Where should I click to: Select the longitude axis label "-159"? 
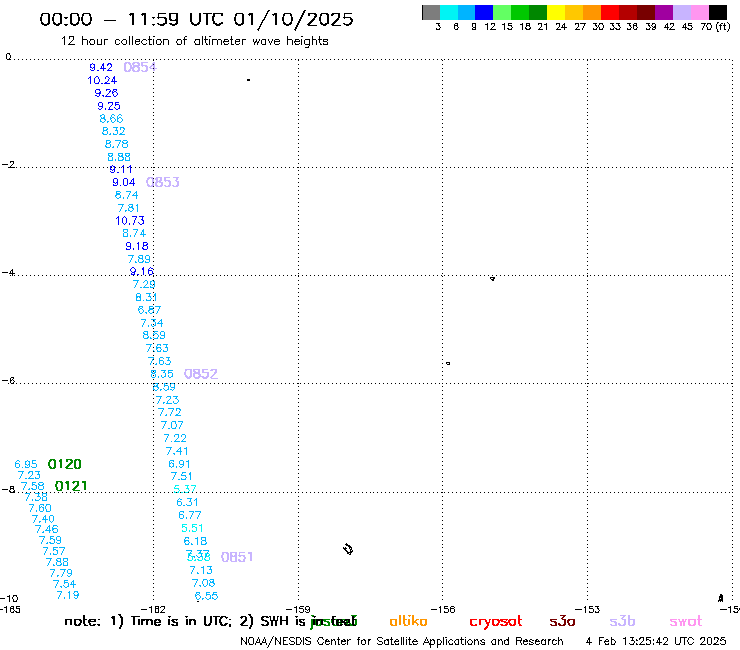click(x=299, y=609)
